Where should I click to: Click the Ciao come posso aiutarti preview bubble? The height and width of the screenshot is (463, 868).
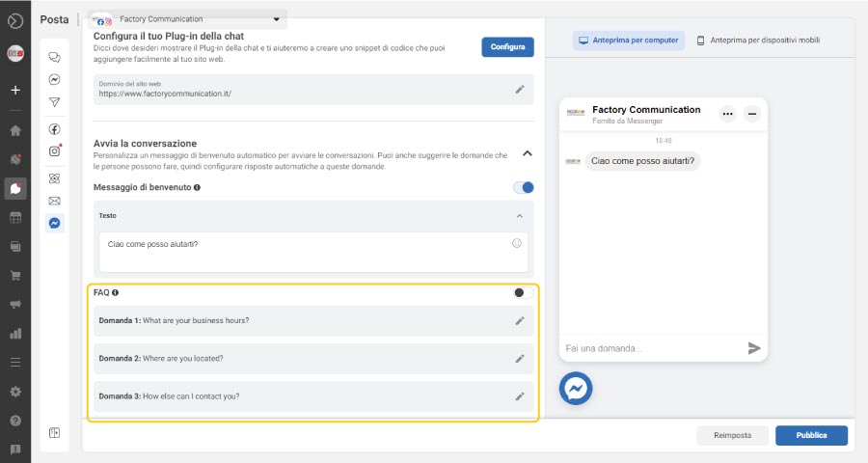pyautogui.click(x=642, y=161)
